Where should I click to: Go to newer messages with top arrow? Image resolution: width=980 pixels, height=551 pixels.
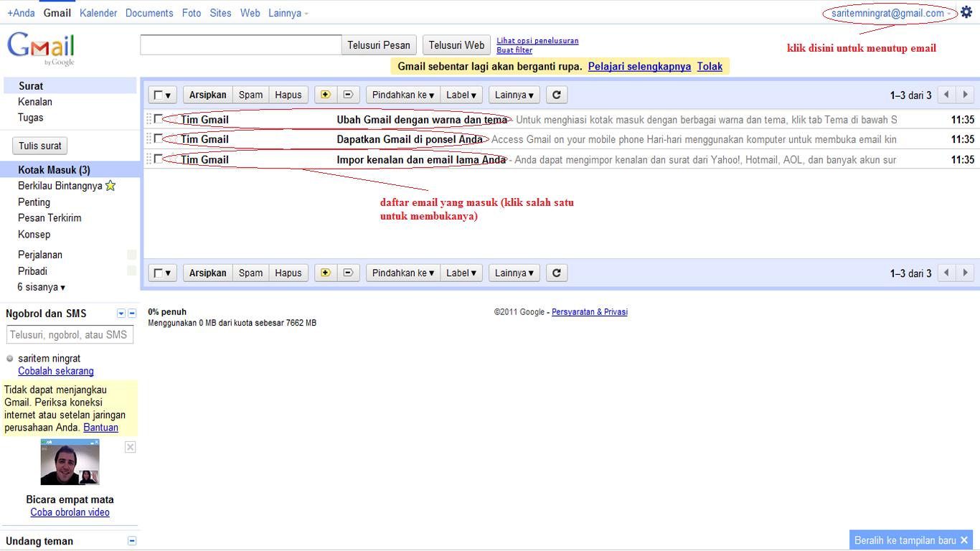coord(947,94)
